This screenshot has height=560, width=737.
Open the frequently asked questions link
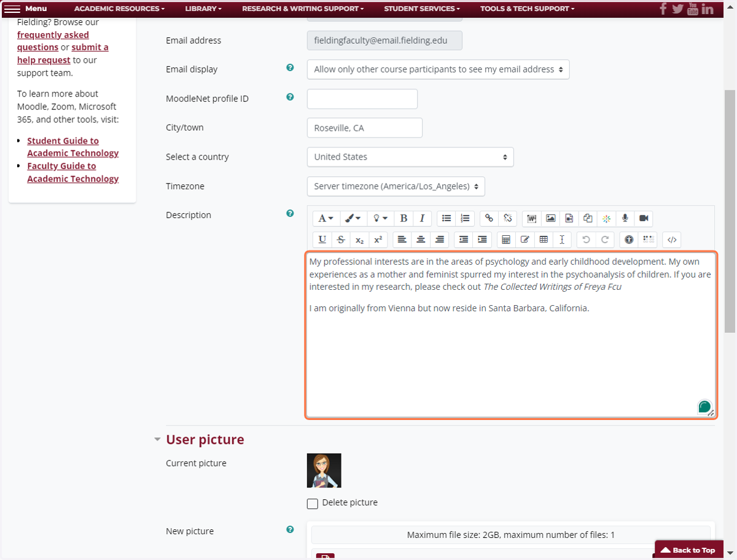coord(53,41)
